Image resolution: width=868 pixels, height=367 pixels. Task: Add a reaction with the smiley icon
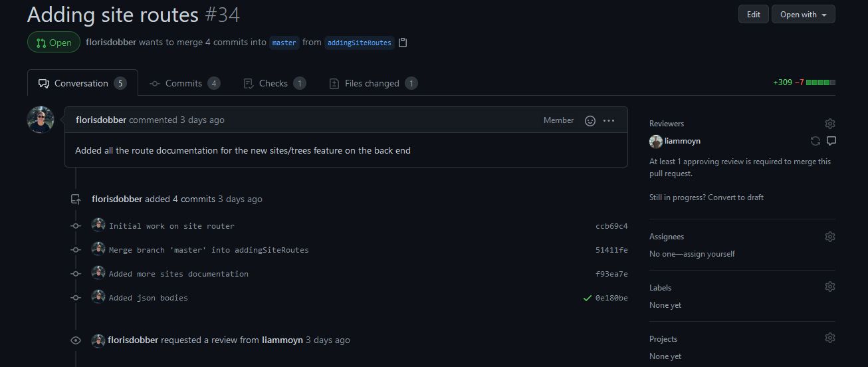[x=590, y=120]
